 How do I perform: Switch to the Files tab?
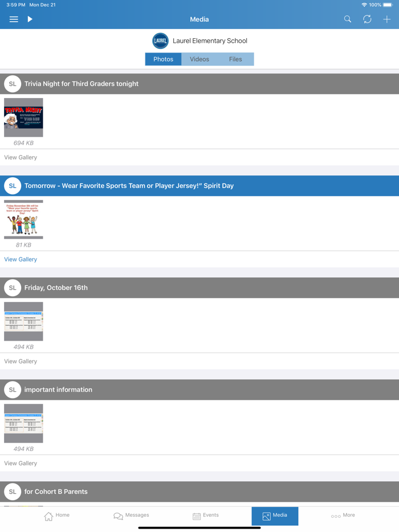235,59
